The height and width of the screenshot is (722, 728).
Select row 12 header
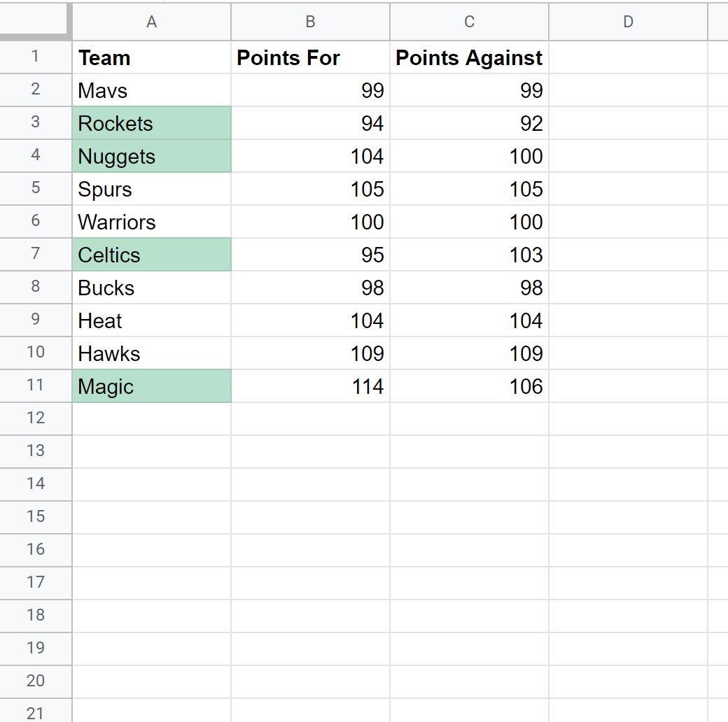(35, 418)
